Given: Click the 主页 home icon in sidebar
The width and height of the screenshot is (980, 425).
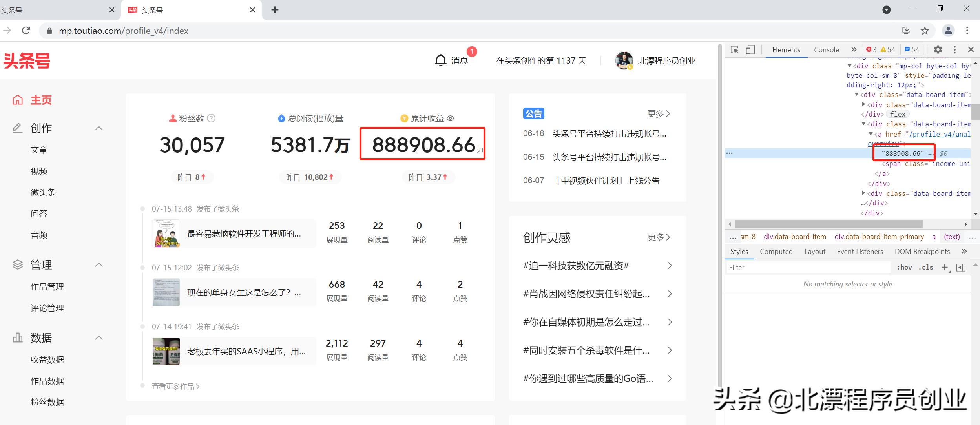Looking at the screenshot, I should [x=17, y=100].
